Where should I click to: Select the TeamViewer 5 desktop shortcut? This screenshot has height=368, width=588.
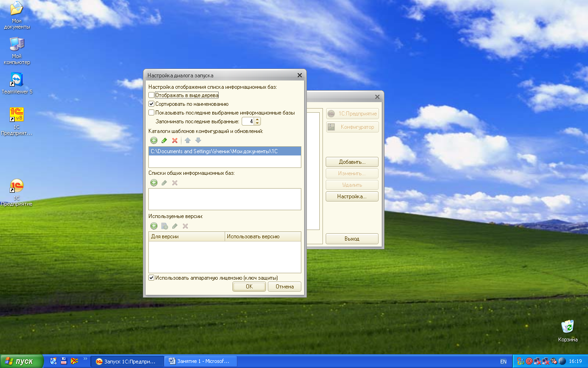tap(17, 83)
